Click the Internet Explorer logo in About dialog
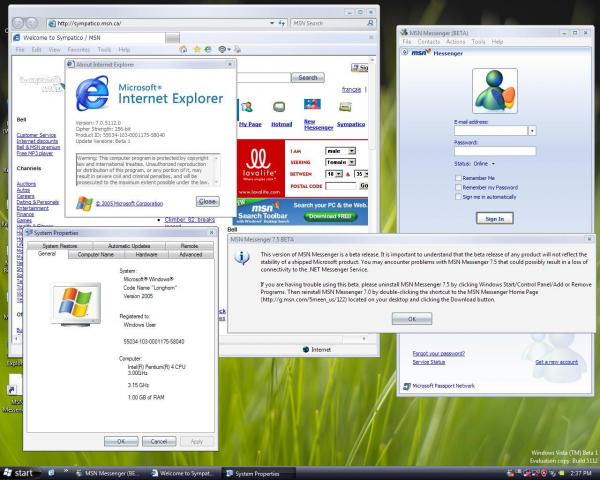Viewport: 600px width, 480px height. coord(92,93)
